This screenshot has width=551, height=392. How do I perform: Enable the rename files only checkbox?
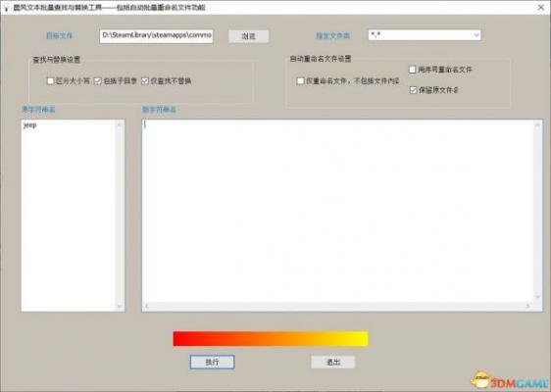point(300,81)
